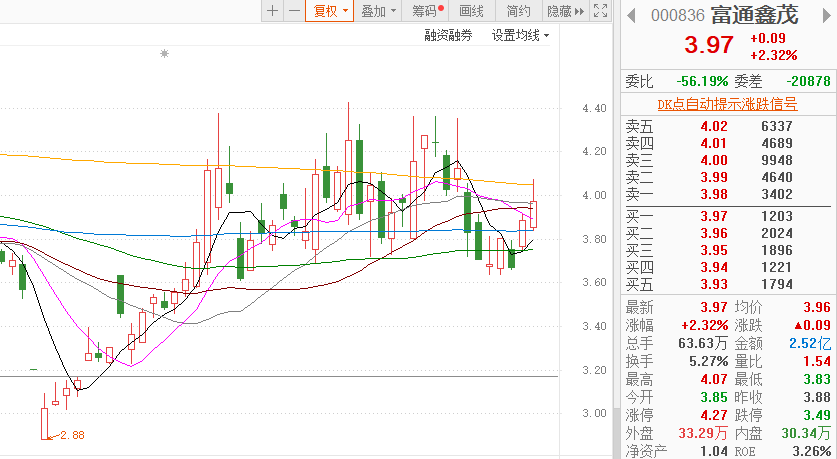This screenshot has width=837, height=459.
Task: Click the 3.00 price axis label
Action: [594, 414]
